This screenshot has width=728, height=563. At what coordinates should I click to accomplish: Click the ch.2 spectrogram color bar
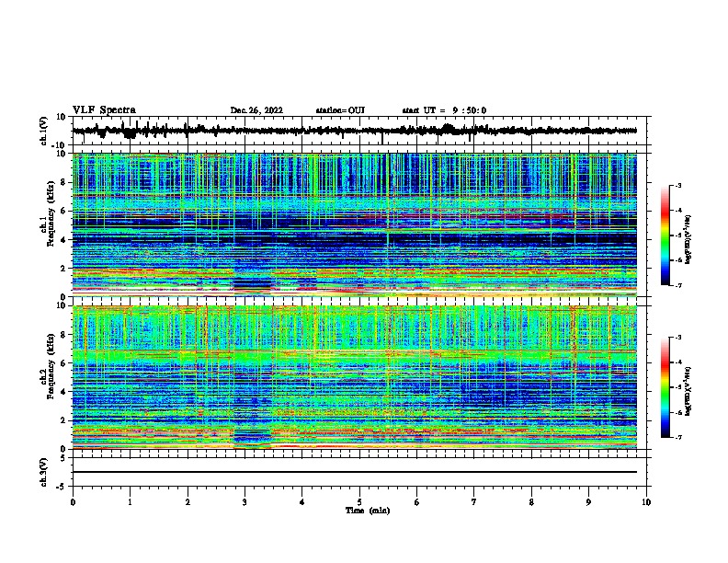tap(665, 387)
